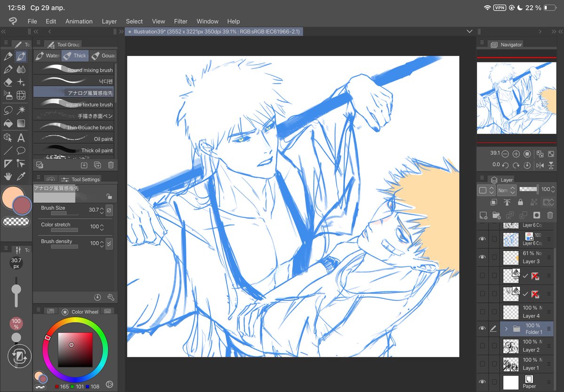
Task: Select the Eraser tool
Action: pos(8,82)
